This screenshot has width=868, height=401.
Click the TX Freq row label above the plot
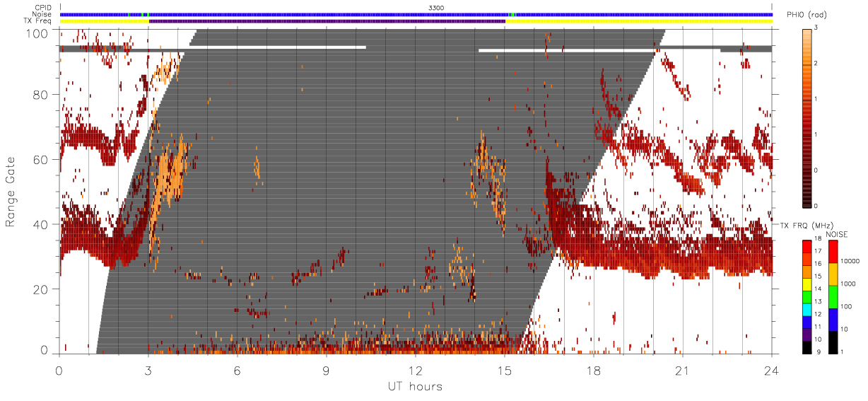pos(38,21)
